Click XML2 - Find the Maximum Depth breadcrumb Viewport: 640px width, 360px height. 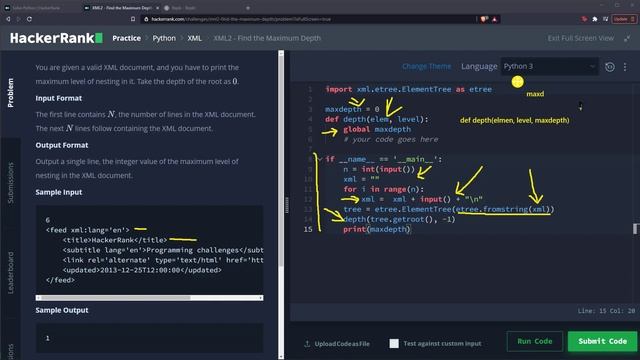pyautogui.click(x=267, y=38)
